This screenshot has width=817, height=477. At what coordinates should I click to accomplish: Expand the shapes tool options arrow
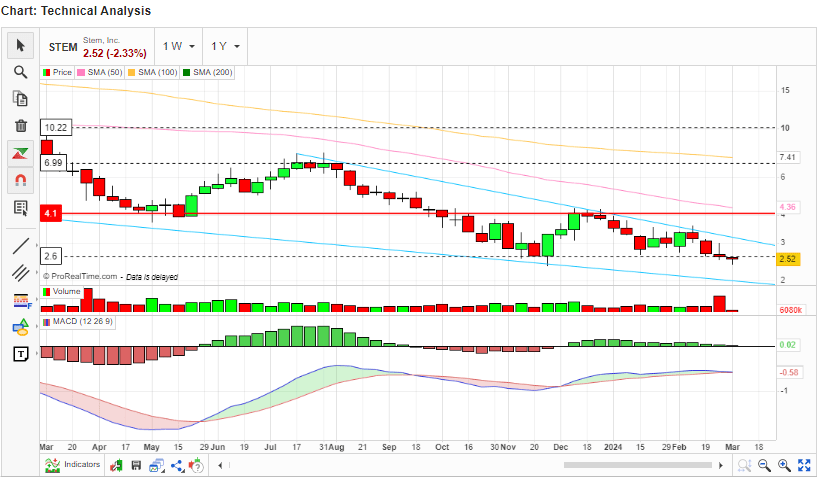[x=36, y=326]
